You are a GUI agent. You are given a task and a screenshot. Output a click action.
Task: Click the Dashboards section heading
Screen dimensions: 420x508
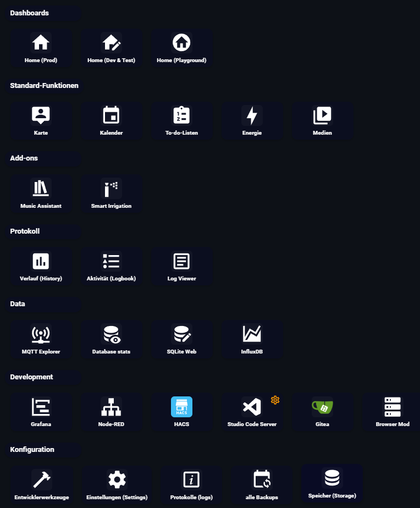point(30,13)
